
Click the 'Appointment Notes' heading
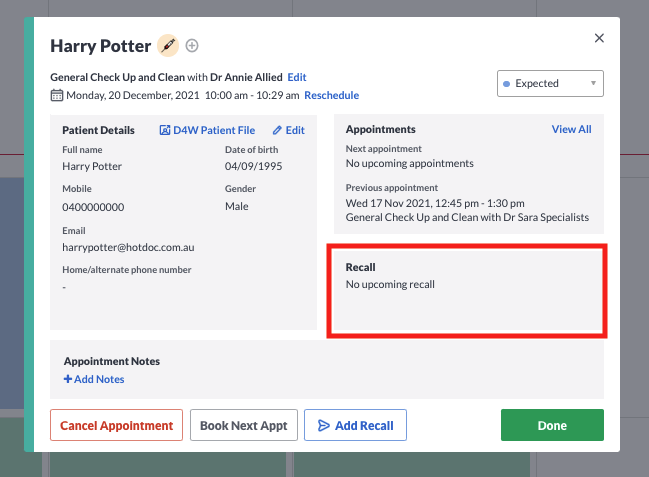[x=112, y=361]
